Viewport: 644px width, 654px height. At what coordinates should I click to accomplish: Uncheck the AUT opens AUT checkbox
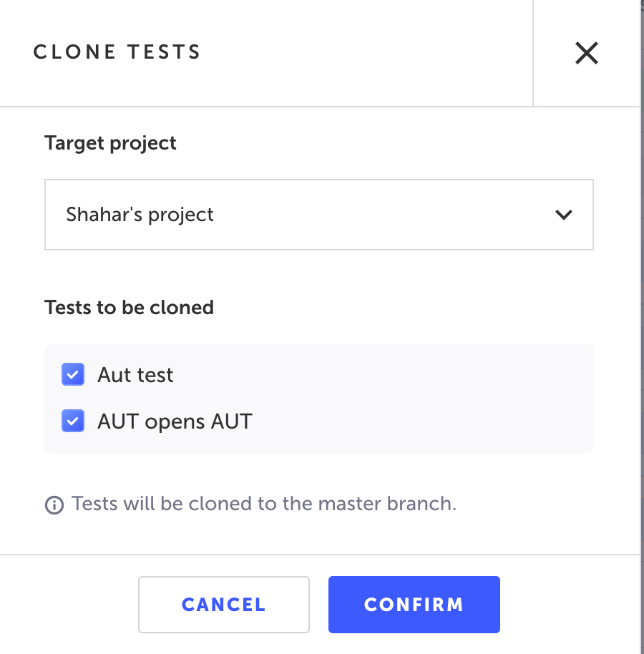click(73, 421)
